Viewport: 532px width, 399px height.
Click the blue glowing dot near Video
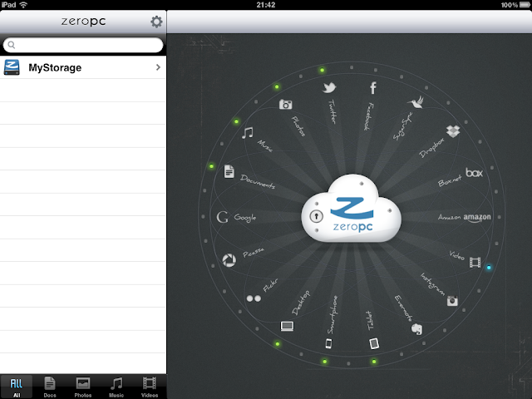coord(489,268)
